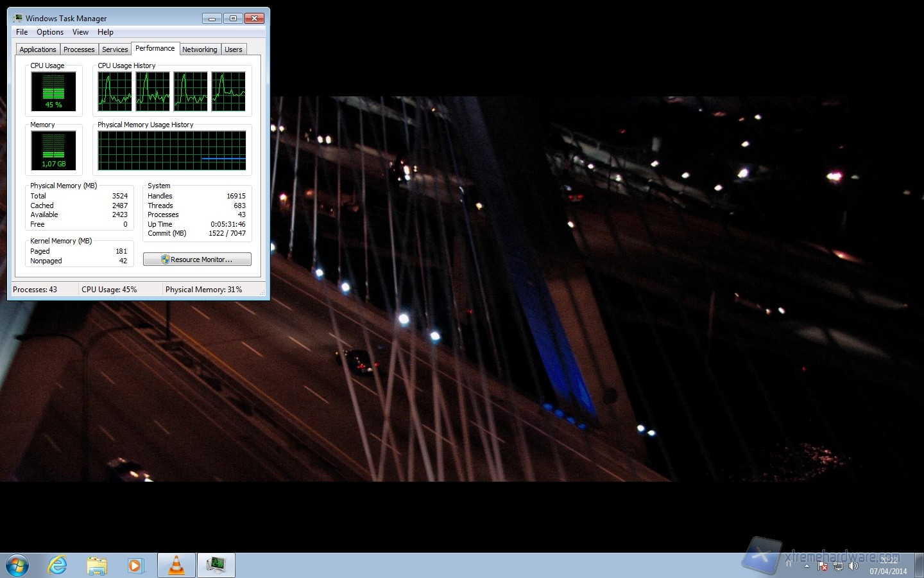Open the Help menu
Screen dimensions: 924x578
point(105,32)
